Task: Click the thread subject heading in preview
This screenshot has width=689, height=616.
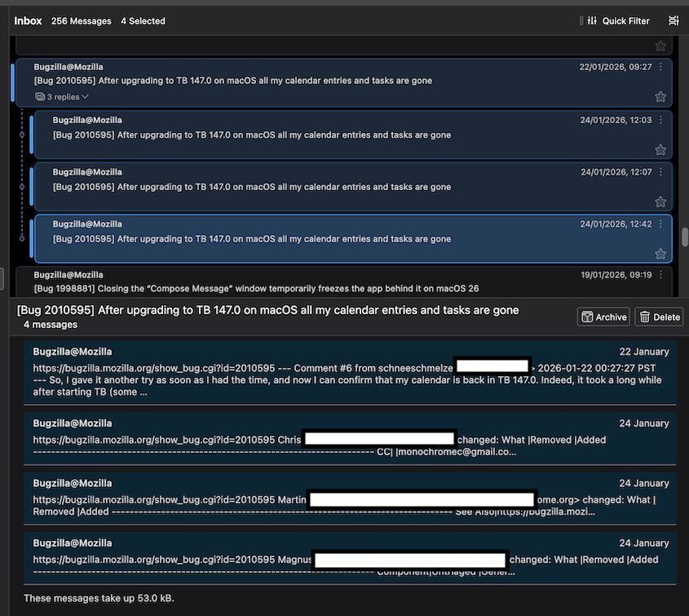Action: pyautogui.click(x=268, y=310)
